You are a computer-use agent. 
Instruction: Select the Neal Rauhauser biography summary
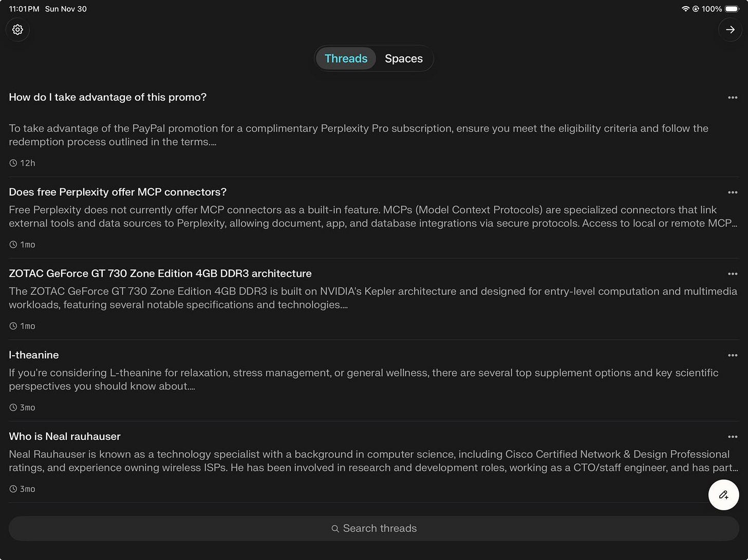[x=373, y=461]
